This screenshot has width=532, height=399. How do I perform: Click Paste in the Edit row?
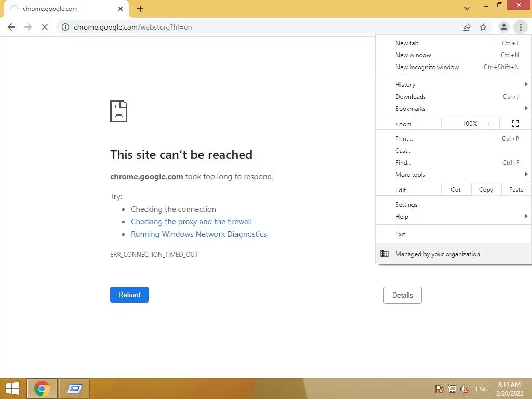516,190
